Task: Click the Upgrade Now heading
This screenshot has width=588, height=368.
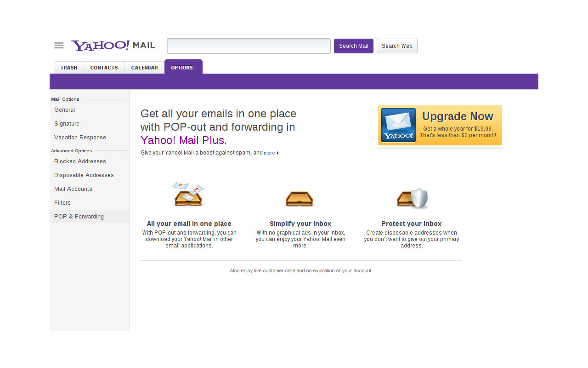Action: (x=458, y=116)
